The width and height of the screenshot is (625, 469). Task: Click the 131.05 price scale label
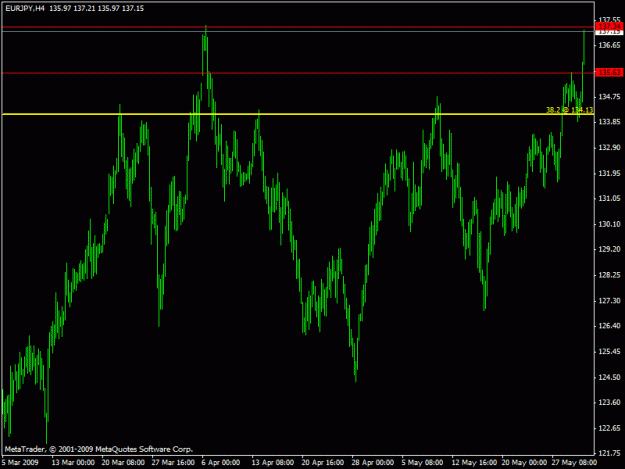[x=609, y=198]
